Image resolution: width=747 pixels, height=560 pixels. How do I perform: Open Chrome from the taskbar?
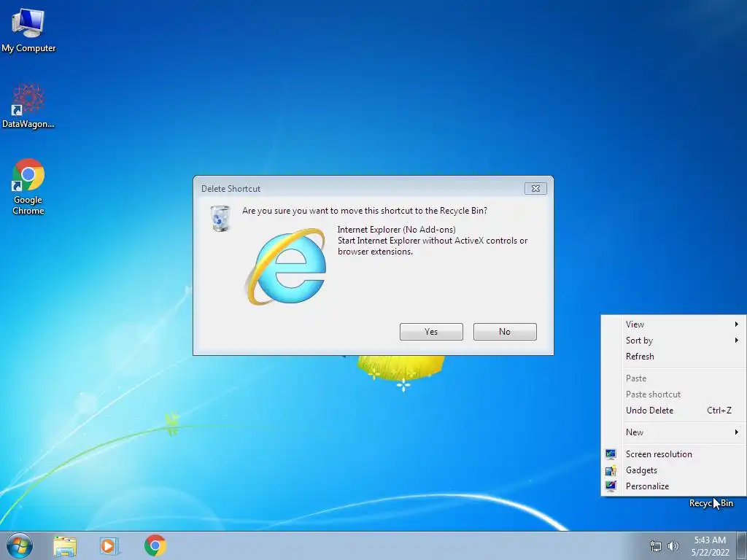click(155, 545)
